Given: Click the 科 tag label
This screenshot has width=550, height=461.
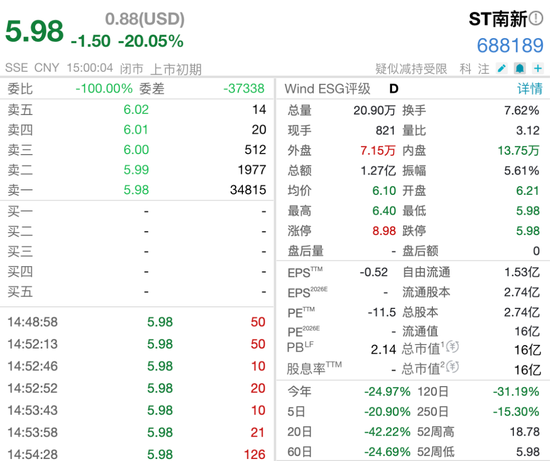Looking at the screenshot, I should 465,69.
